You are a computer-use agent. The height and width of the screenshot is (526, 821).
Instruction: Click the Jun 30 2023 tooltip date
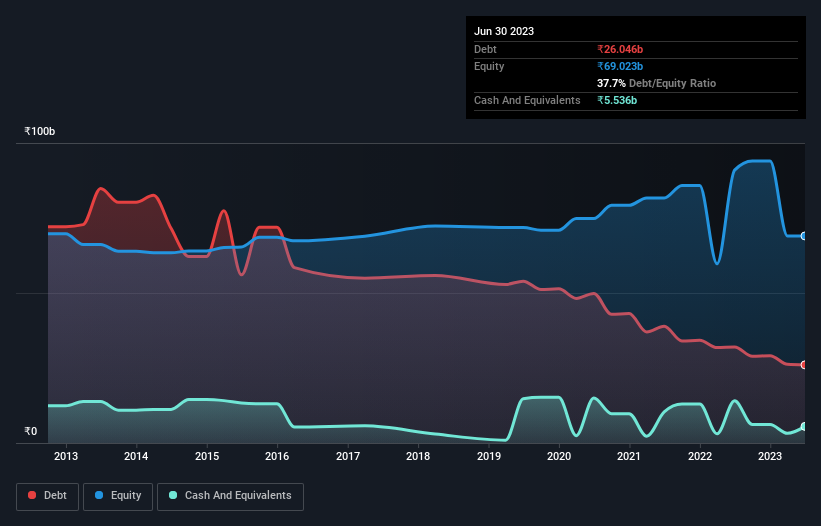click(x=504, y=31)
